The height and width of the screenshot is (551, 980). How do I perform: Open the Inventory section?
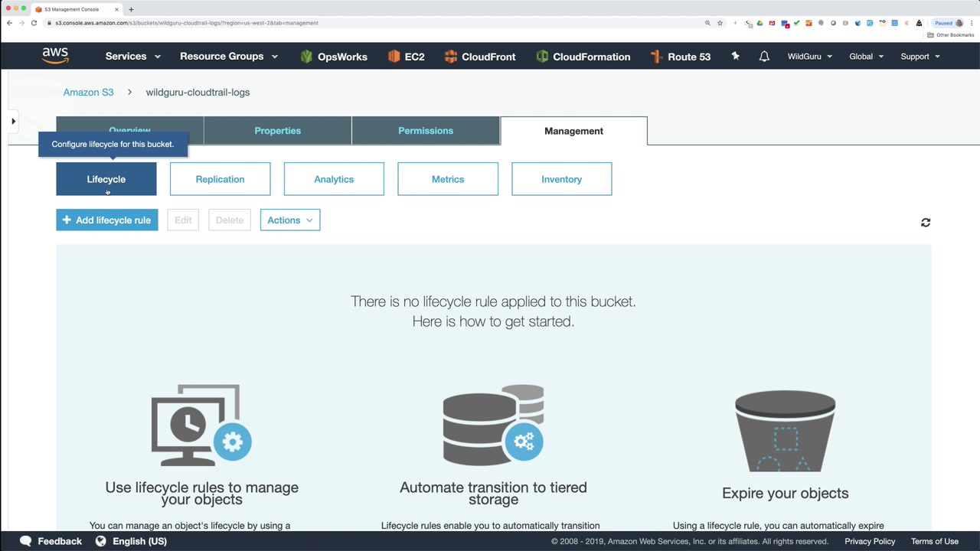(562, 179)
